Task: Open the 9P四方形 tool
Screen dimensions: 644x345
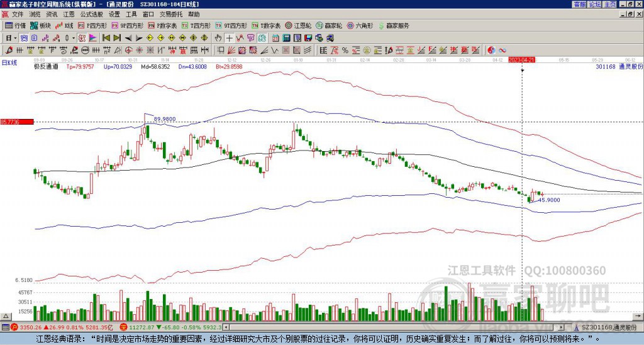Action: pyautogui.click(x=128, y=25)
